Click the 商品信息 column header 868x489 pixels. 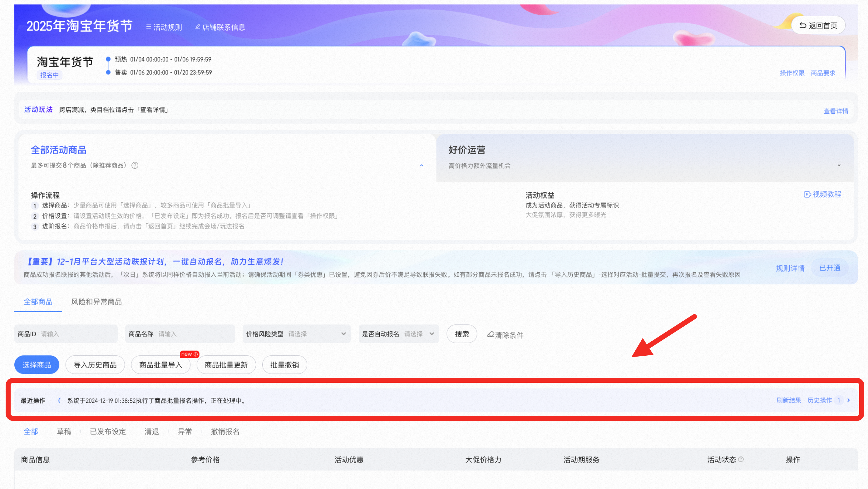click(35, 460)
